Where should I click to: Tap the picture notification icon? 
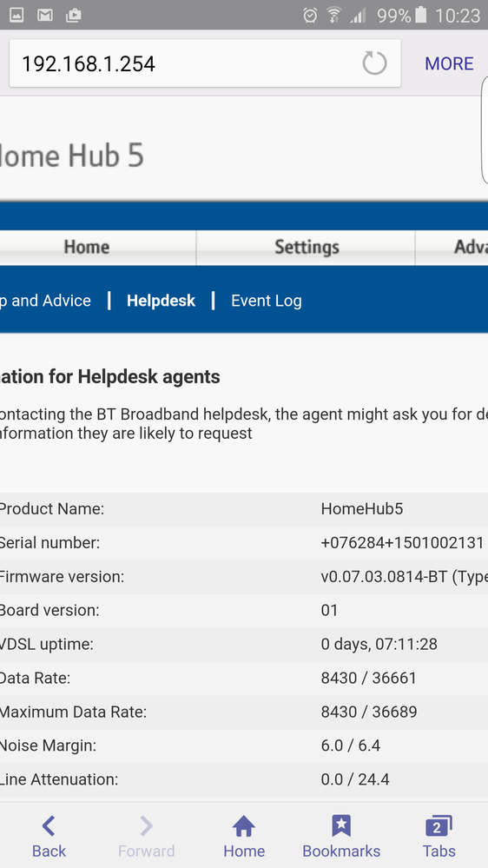pyautogui.click(x=16, y=16)
